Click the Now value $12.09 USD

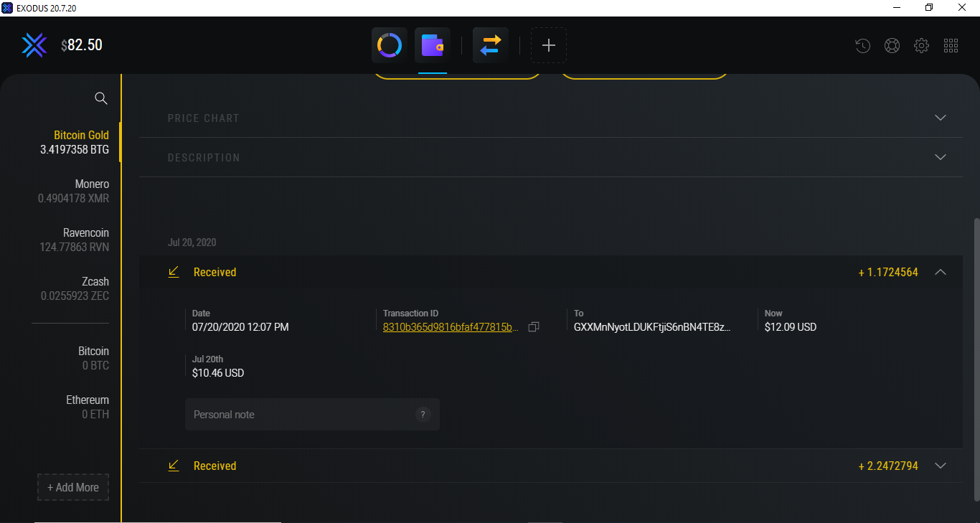coord(791,327)
